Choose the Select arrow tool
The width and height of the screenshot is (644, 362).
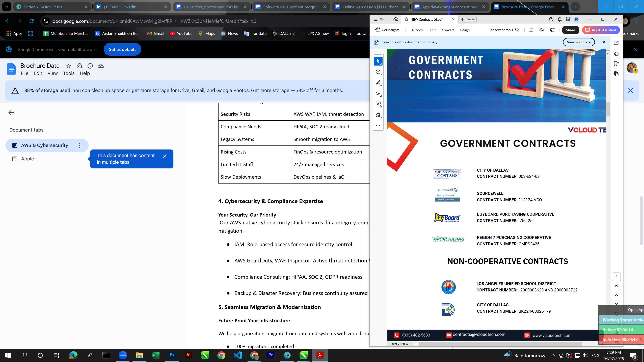tap(378, 61)
